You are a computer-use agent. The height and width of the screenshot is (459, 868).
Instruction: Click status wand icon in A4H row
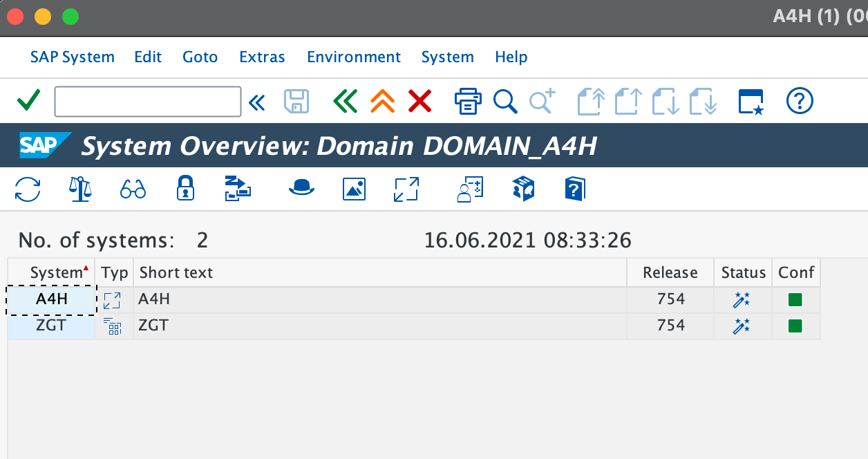(x=742, y=300)
